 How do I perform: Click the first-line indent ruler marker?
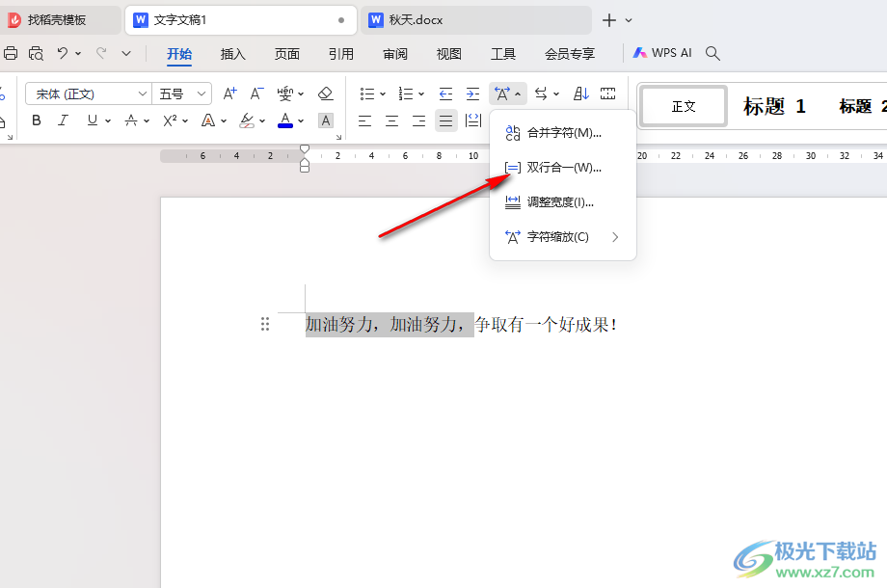305,148
